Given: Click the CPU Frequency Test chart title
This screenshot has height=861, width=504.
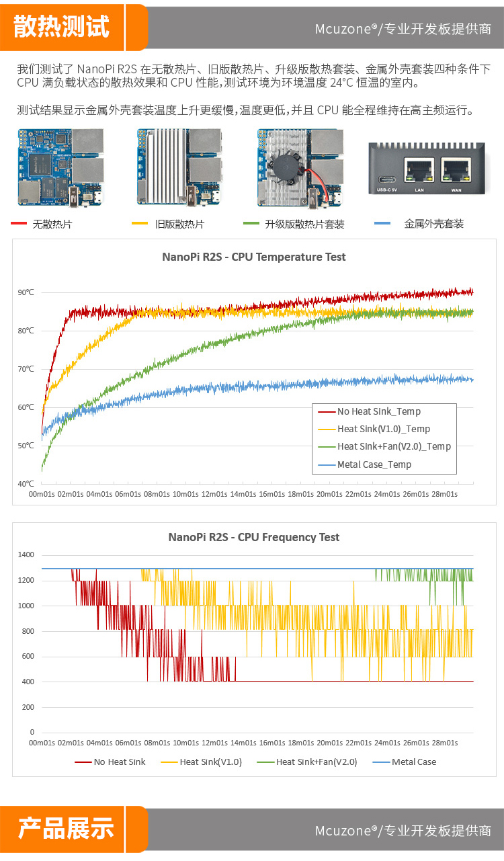Looking at the screenshot, I should click(x=254, y=537).
